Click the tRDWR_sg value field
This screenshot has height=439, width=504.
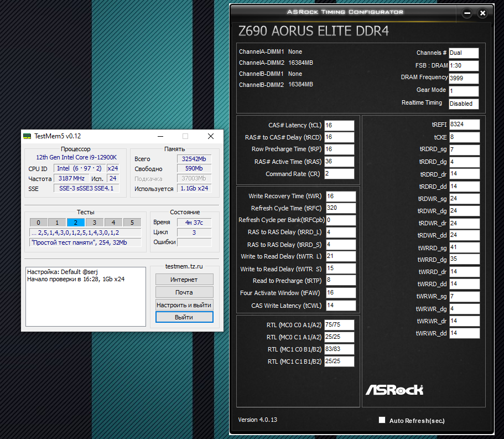pyautogui.click(x=465, y=199)
